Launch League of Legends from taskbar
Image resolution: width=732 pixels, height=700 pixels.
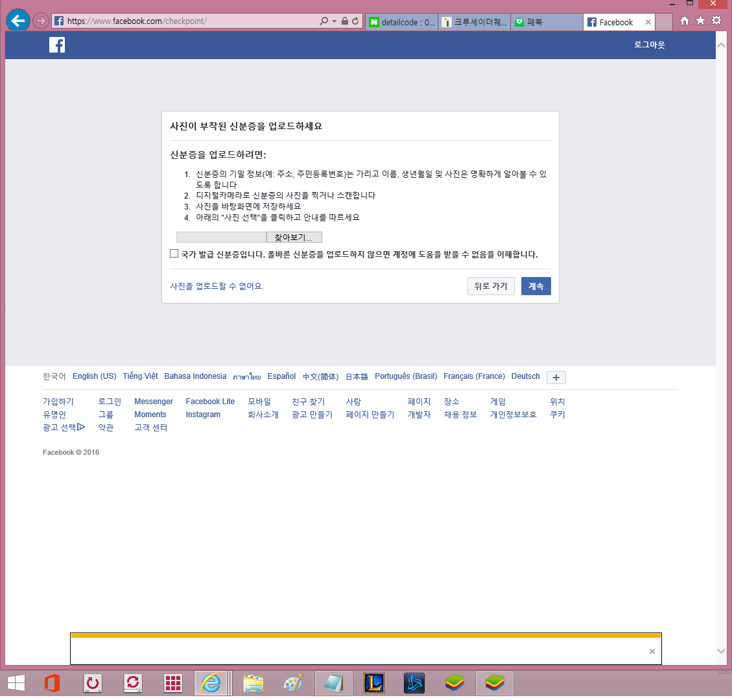374,684
